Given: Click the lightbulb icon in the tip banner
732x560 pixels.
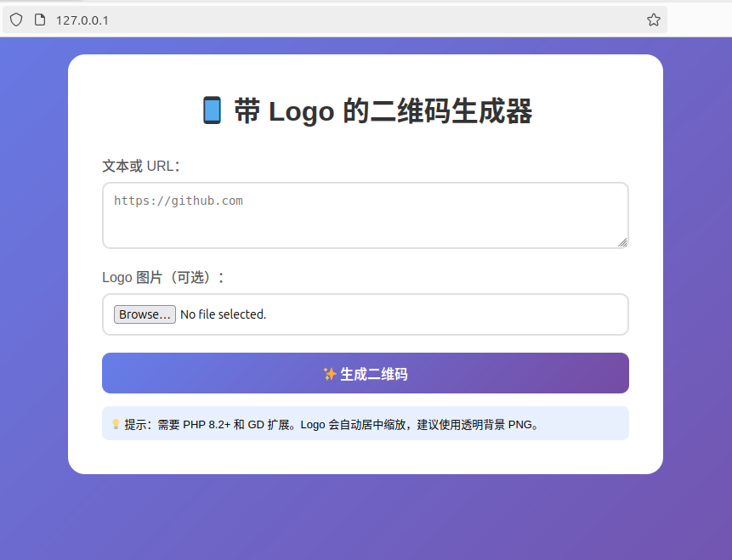Looking at the screenshot, I should coord(115,423).
